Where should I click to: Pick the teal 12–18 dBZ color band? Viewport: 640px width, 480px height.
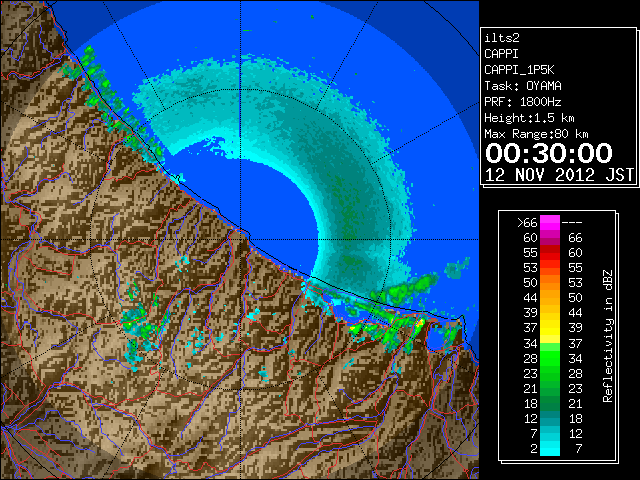tap(550, 418)
